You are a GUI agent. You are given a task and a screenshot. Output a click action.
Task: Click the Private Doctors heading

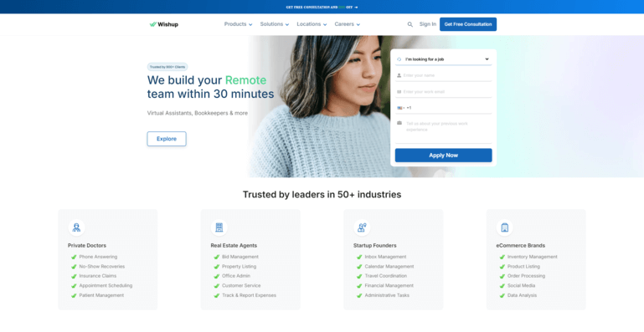[x=86, y=245]
